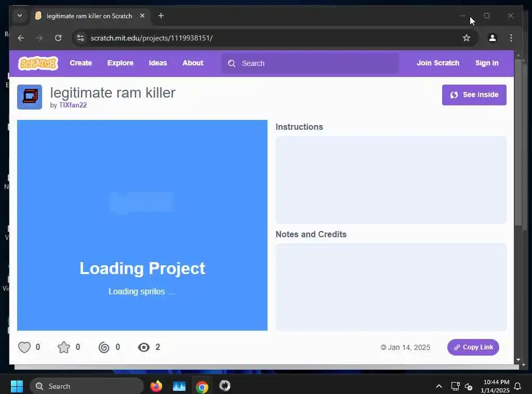The image size is (532, 394).
Task: Go back in the browser
Action: pos(21,38)
